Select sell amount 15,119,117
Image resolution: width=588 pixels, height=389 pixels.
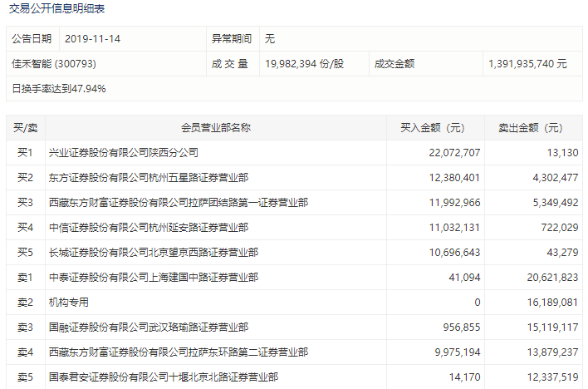point(552,327)
